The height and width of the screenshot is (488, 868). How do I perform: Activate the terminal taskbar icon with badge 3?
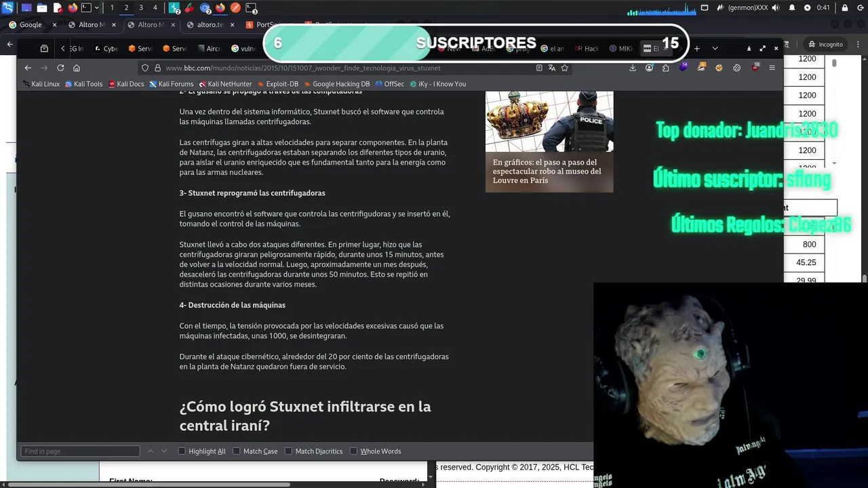[x=251, y=8]
